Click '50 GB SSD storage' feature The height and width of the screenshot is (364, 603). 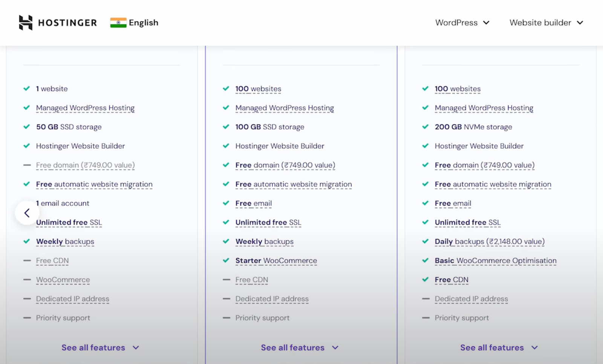click(x=69, y=127)
